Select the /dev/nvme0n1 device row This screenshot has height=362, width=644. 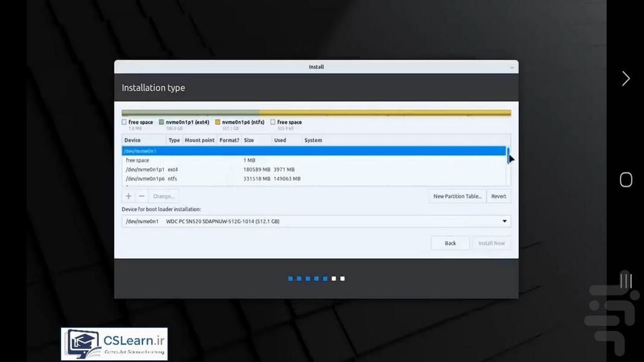pyautogui.click(x=314, y=151)
